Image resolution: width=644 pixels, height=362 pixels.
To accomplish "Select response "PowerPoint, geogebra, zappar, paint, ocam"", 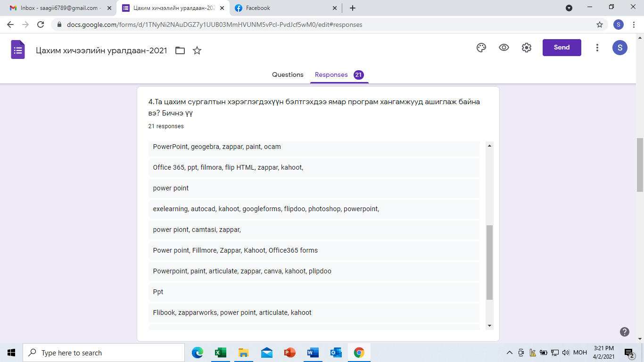I will [314, 148].
